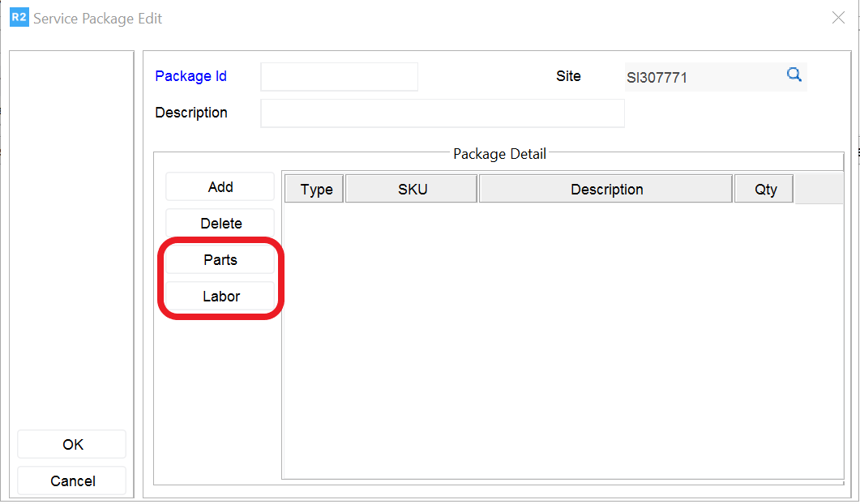Screen dimensions: 860x504
Task: Click the Site label text
Action: click(x=568, y=76)
